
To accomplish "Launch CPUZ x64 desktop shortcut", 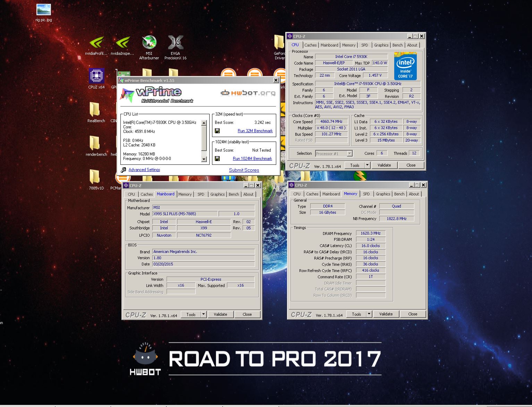I will click(96, 79).
